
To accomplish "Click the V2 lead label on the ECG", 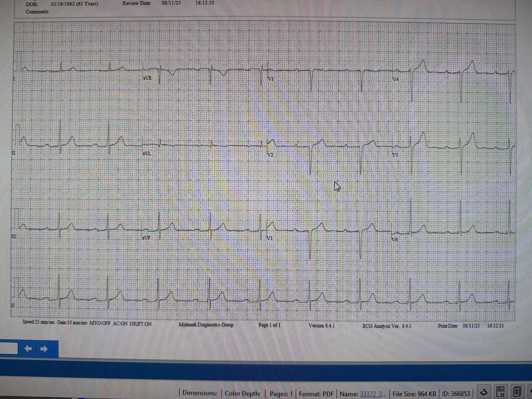I will [270, 155].
